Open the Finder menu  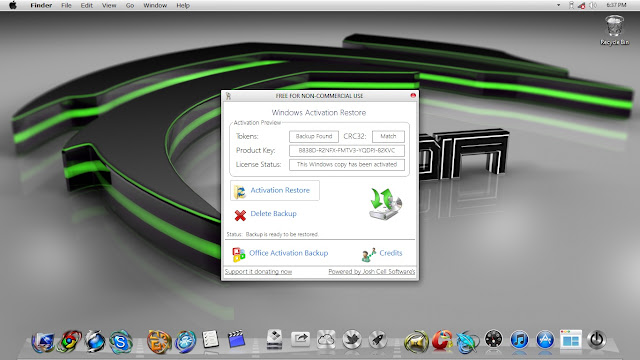tap(41, 5)
